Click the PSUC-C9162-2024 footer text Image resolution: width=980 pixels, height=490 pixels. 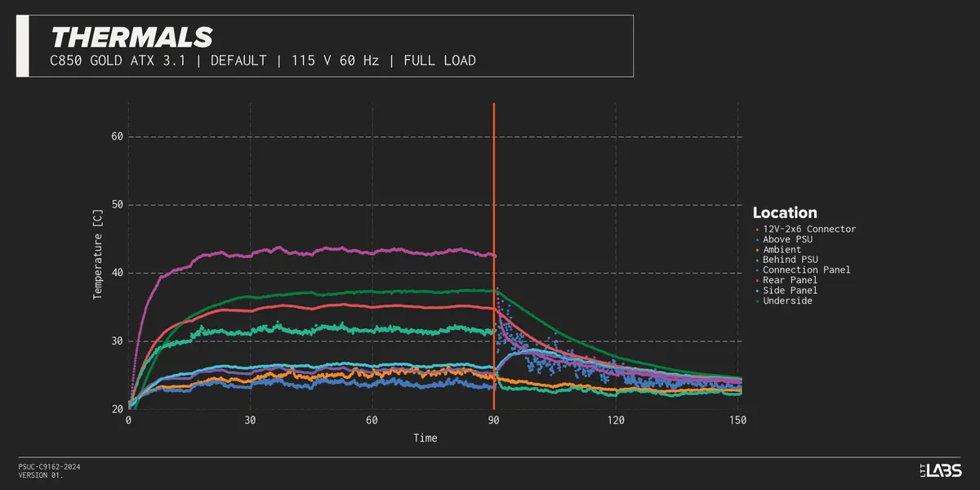point(49,467)
